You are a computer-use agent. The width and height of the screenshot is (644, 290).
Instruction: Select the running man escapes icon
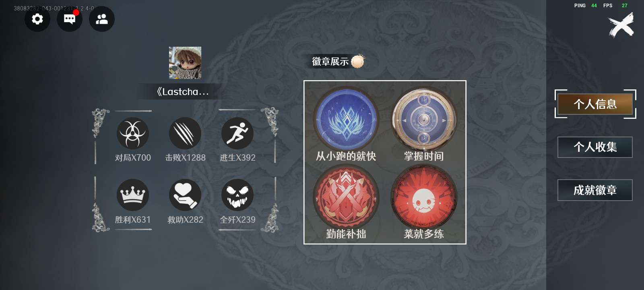[x=237, y=133]
